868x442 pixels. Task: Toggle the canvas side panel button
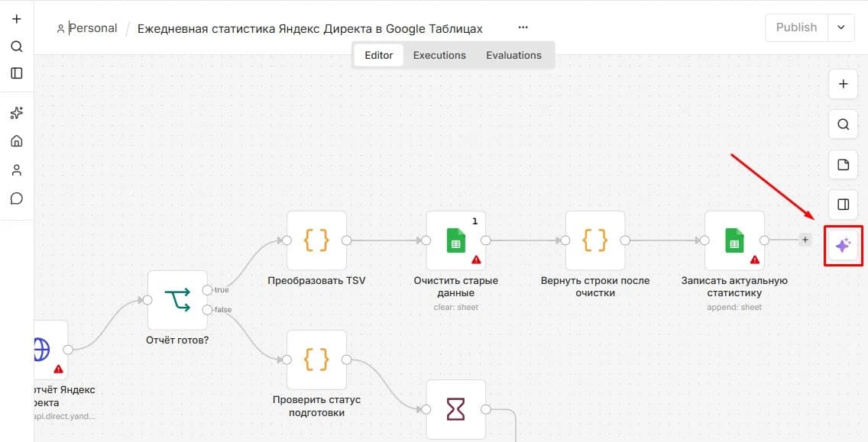point(843,205)
